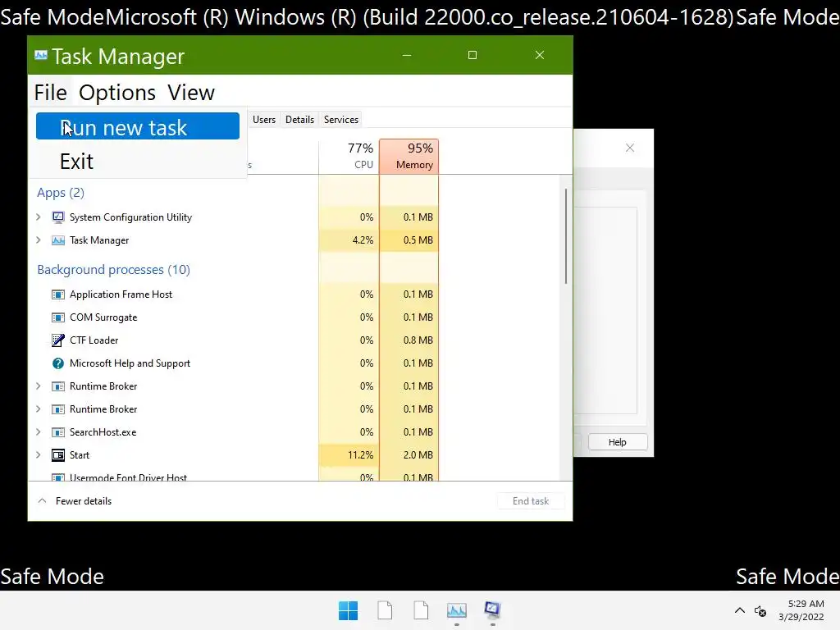Image resolution: width=840 pixels, height=630 pixels.
Task: Click the 0.5 MB memory value
Action: point(418,240)
